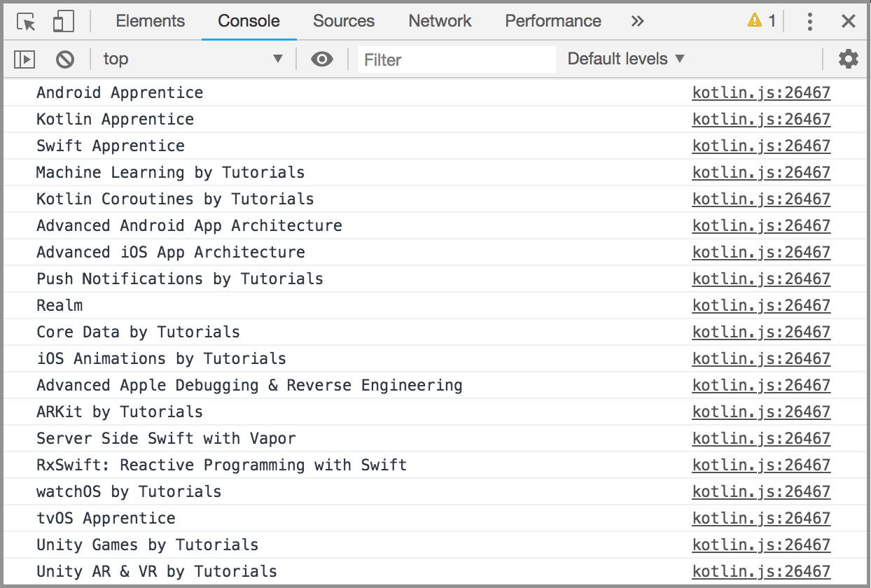Click kotlin.js link beside tvOS Apprentice
Viewport: 871px width, 588px height.
pyautogui.click(x=761, y=519)
